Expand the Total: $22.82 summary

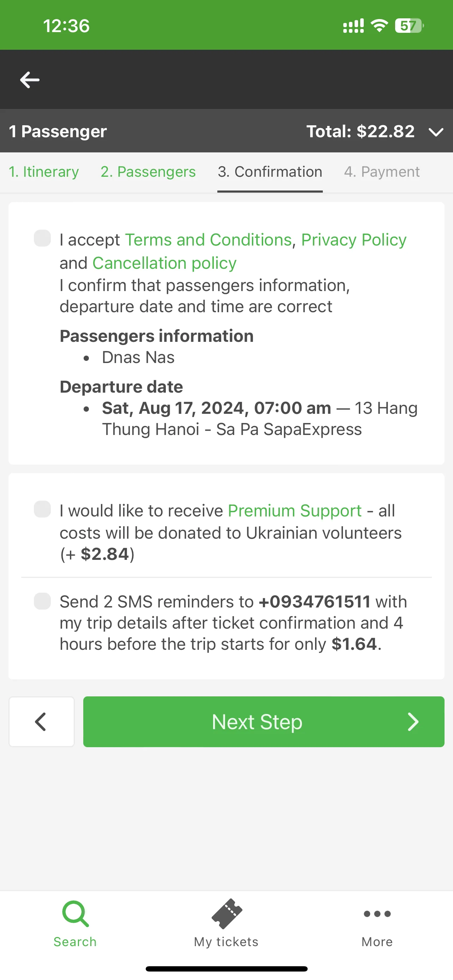click(360, 131)
